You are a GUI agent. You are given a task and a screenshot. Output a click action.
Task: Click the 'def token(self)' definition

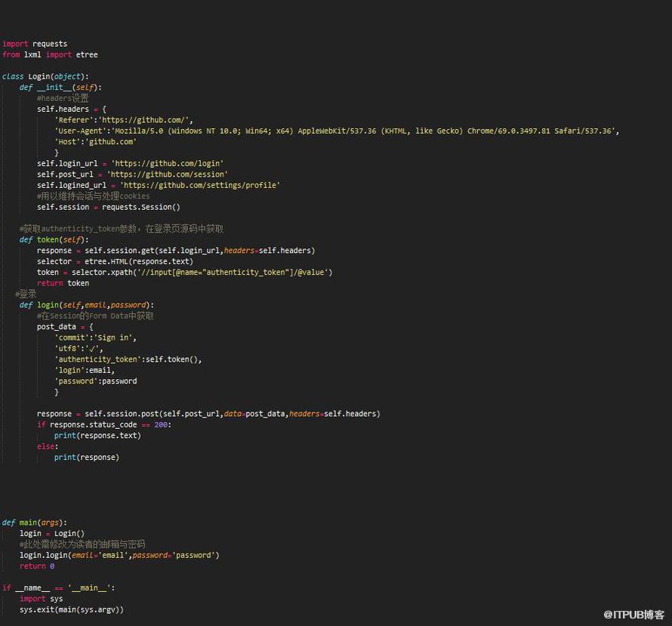click(x=54, y=239)
